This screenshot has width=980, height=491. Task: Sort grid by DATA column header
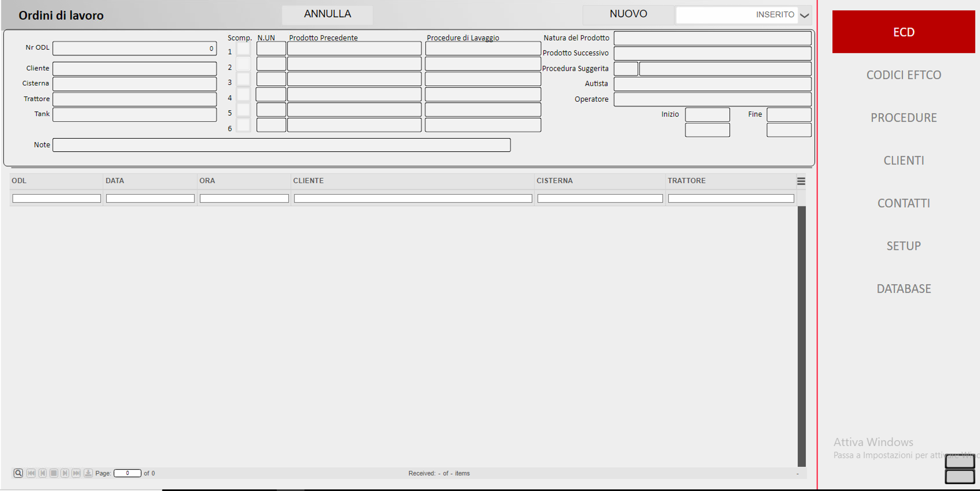[x=150, y=181]
